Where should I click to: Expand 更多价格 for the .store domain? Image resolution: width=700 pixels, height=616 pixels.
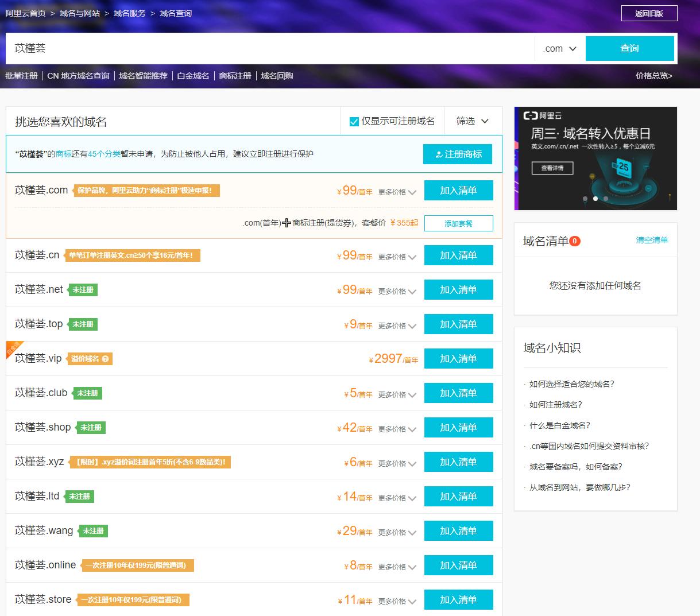click(397, 602)
